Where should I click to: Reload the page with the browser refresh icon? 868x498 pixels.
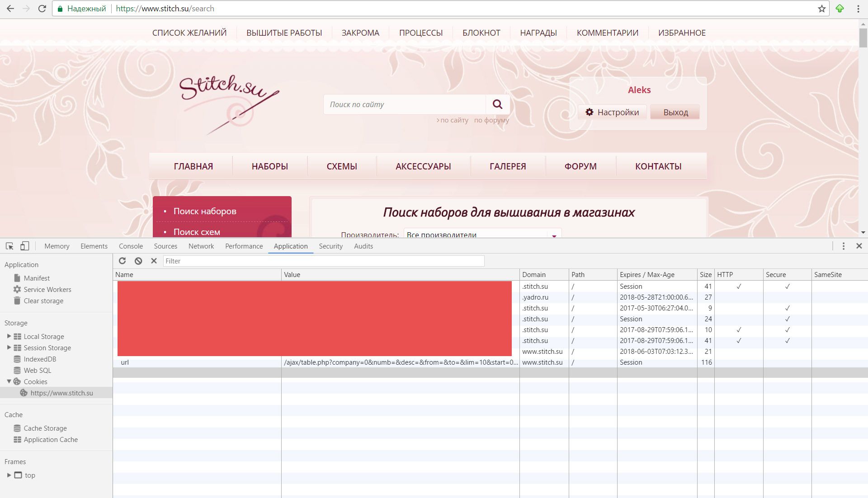coord(42,9)
